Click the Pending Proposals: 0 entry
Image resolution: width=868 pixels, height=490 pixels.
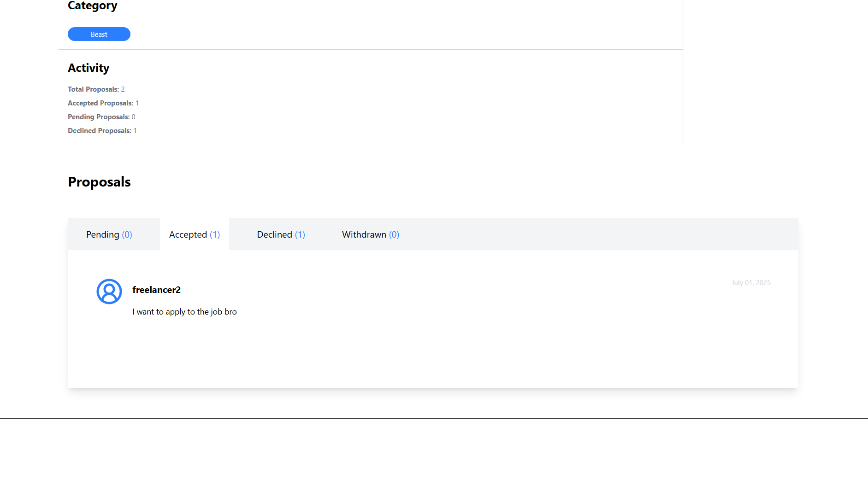click(x=101, y=117)
